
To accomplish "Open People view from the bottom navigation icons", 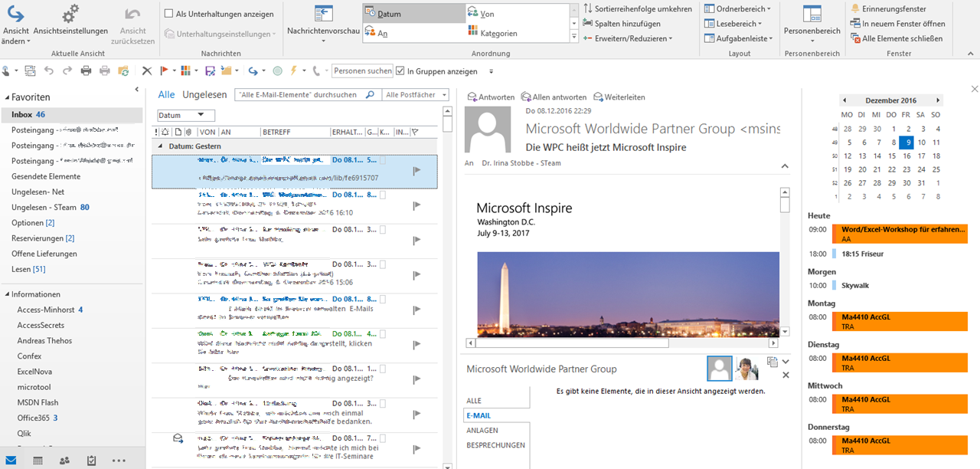I will pos(64,461).
